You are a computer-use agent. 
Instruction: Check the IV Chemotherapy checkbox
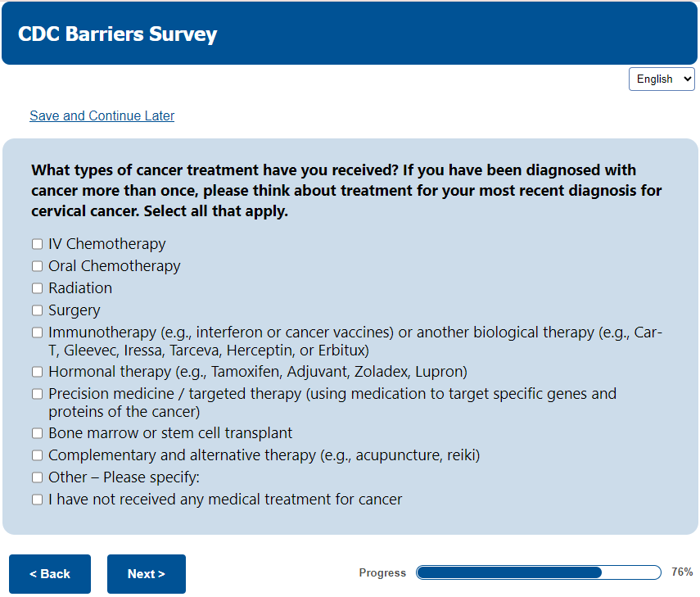click(37, 244)
